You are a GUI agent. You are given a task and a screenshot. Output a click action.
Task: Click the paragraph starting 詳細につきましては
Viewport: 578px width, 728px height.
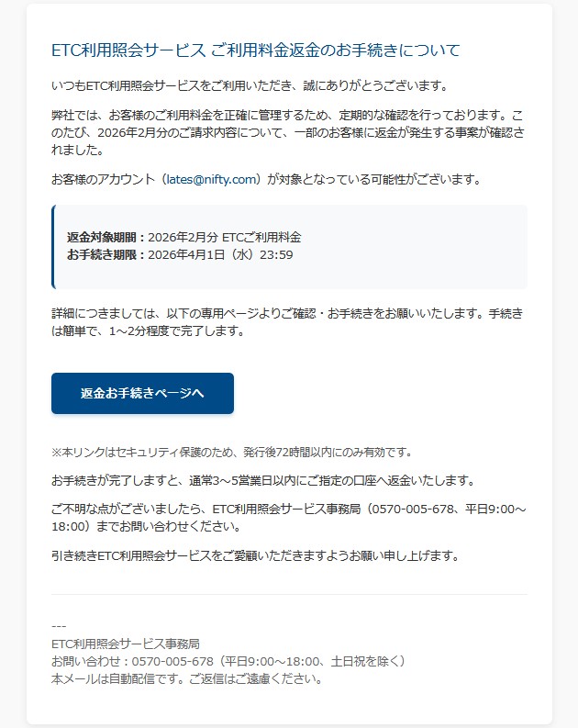(x=287, y=322)
